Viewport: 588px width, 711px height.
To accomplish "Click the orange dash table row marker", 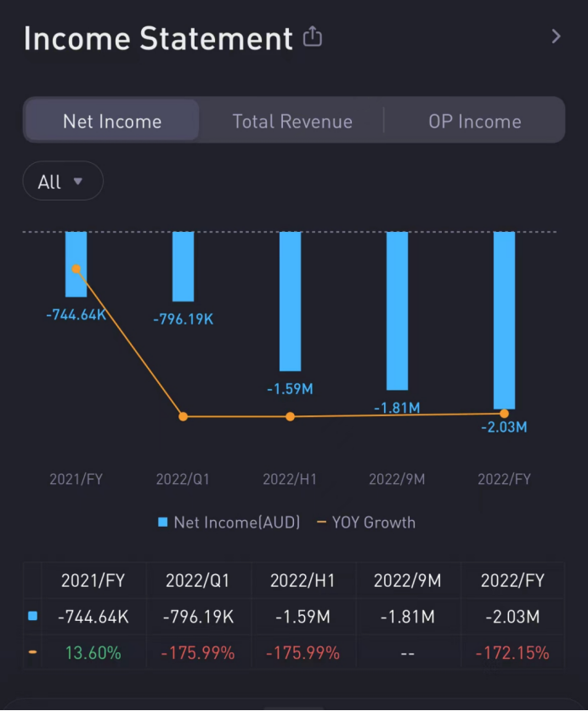I will click(x=32, y=652).
